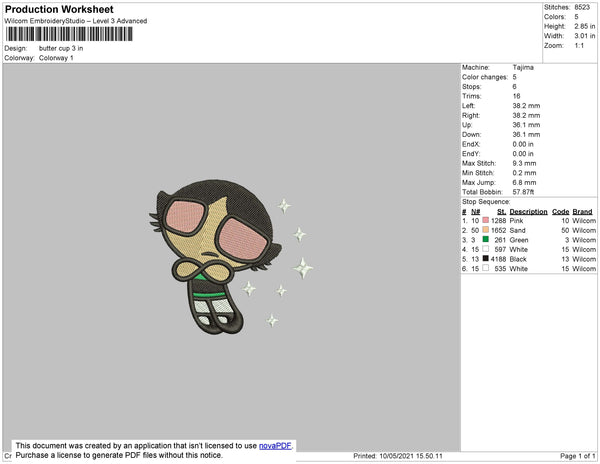The image size is (600, 464).
Task: Click the Sand color swatch in stop 2
Action: click(x=486, y=230)
